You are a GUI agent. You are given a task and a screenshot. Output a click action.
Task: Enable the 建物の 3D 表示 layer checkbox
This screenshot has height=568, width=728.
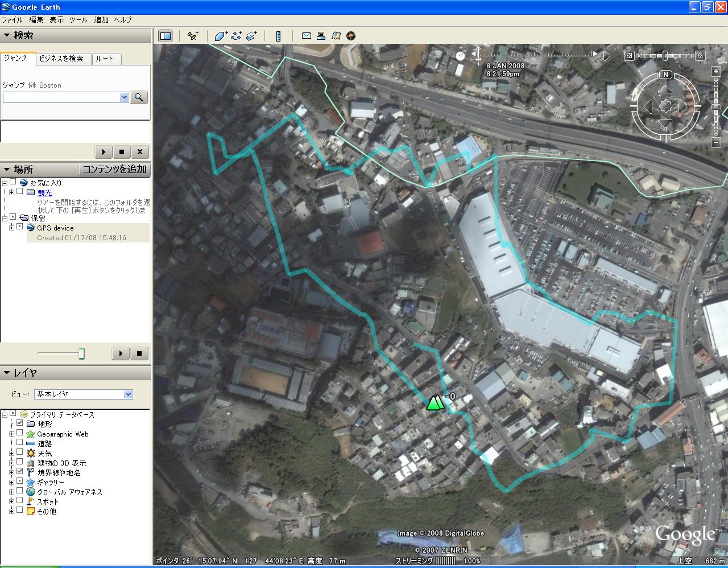click(20, 463)
